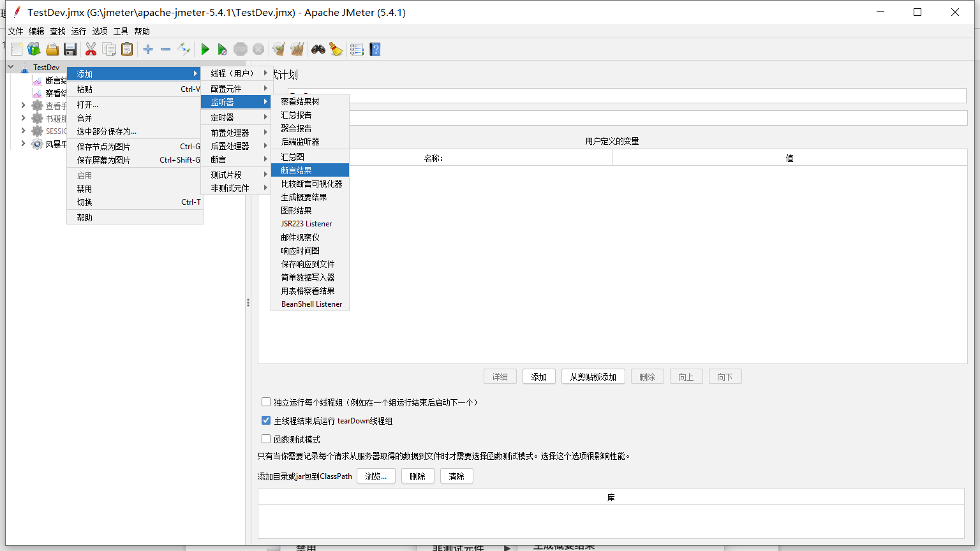Click the Open file folder icon
Viewport: 980px width, 551px height.
52,49
